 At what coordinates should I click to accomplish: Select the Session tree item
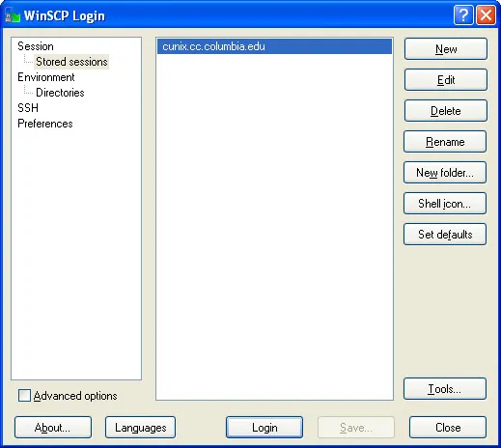[36, 46]
